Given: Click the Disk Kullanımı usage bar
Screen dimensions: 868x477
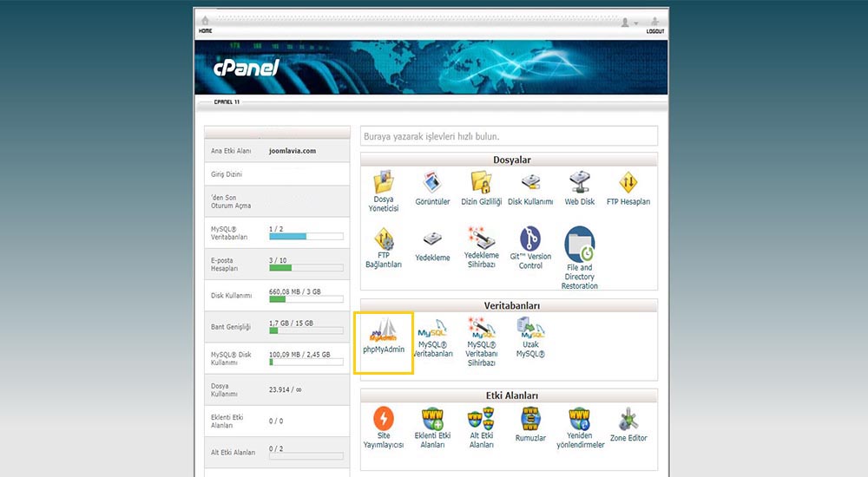Looking at the screenshot, I should pyautogui.click(x=306, y=299).
